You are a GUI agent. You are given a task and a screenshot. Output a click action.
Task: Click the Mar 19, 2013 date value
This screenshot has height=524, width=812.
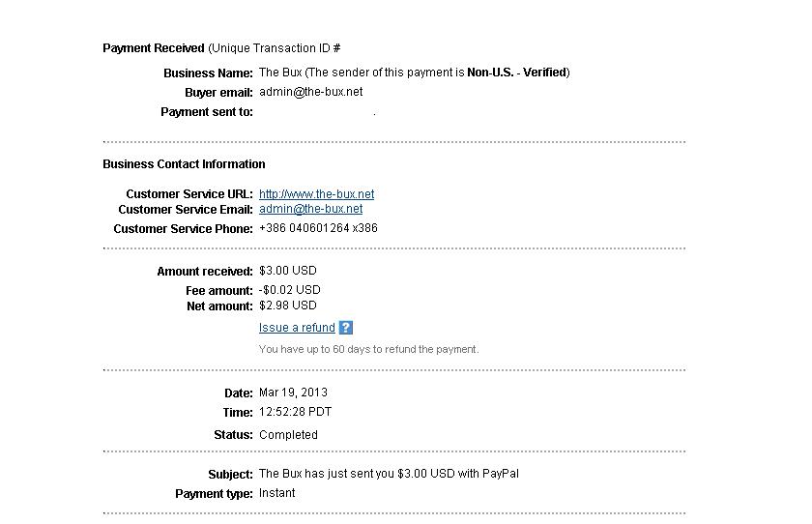(x=293, y=393)
